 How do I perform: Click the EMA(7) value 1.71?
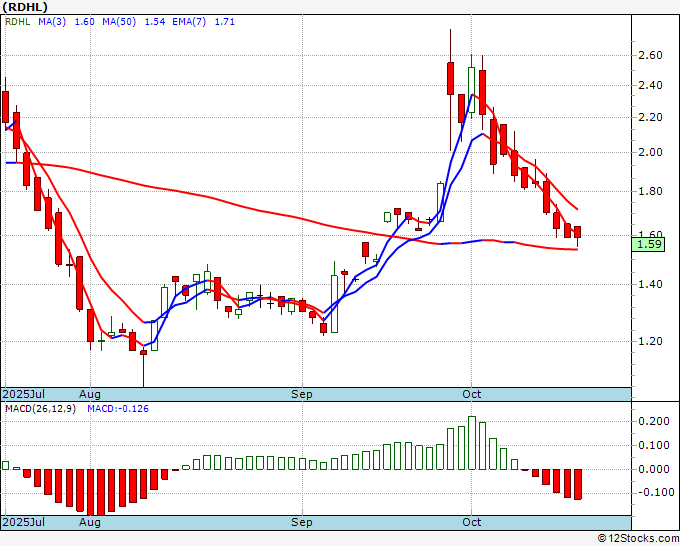pos(225,22)
